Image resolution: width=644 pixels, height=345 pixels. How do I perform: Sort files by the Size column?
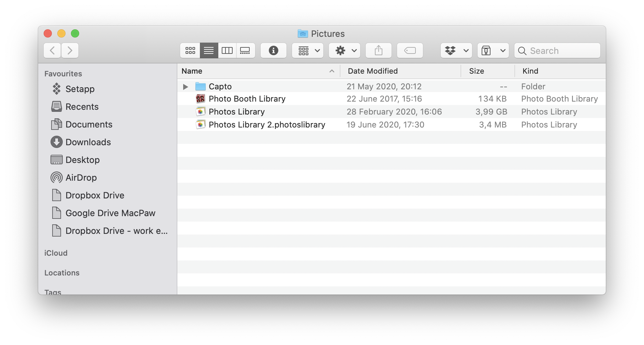477,71
